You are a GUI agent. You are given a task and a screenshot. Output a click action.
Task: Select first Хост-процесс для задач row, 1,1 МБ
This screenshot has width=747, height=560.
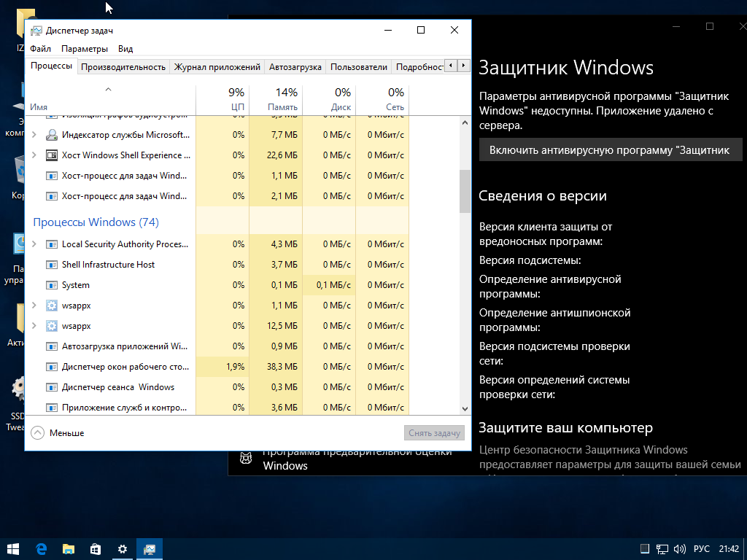(217, 176)
